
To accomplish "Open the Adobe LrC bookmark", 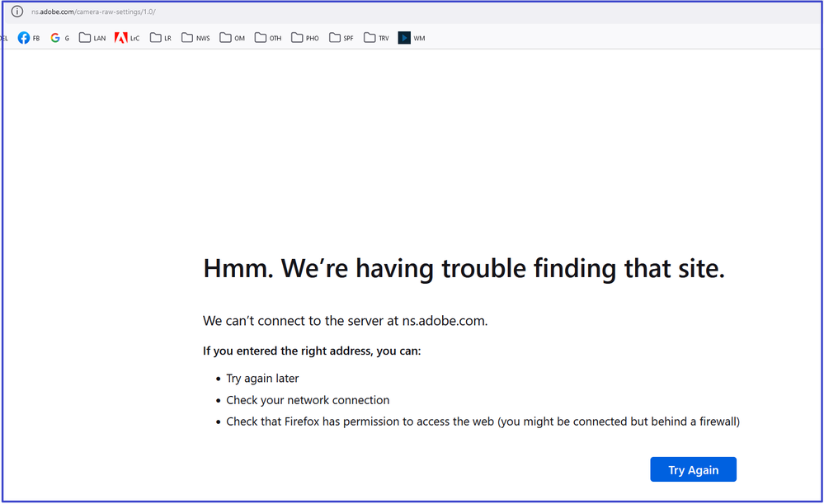I will point(127,38).
